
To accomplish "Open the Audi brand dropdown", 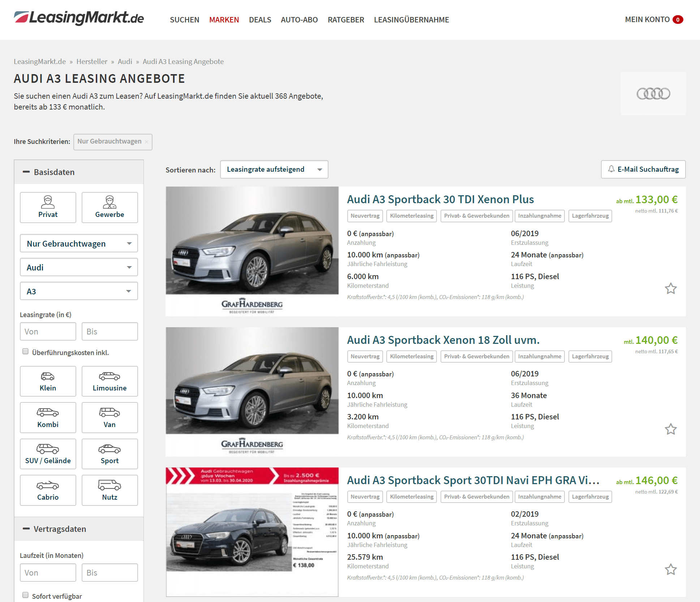I will click(x=79, y=267).
